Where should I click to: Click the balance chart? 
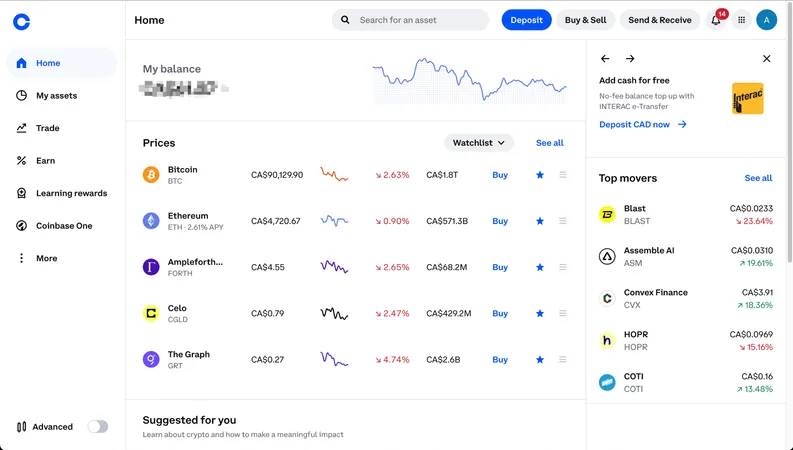[470, 80]
